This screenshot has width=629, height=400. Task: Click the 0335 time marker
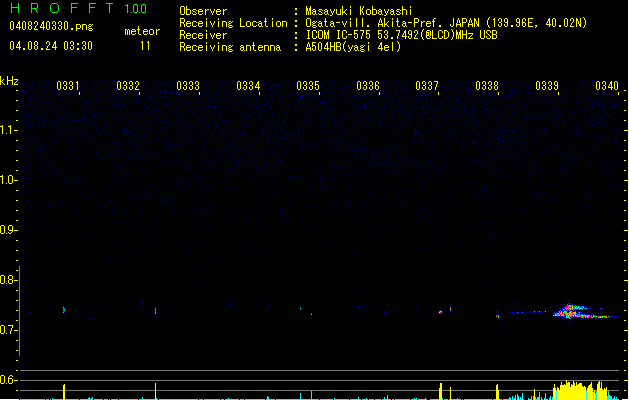tap(308, 86)
